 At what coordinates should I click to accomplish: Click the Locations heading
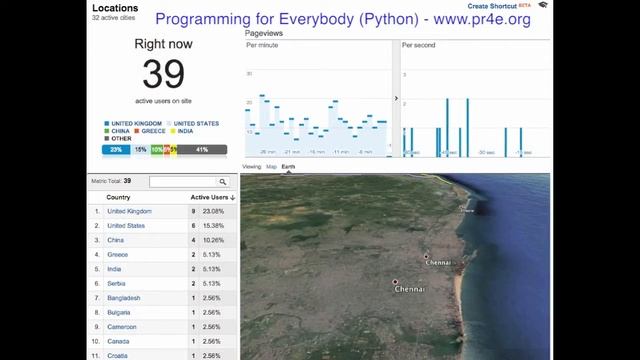115,8
